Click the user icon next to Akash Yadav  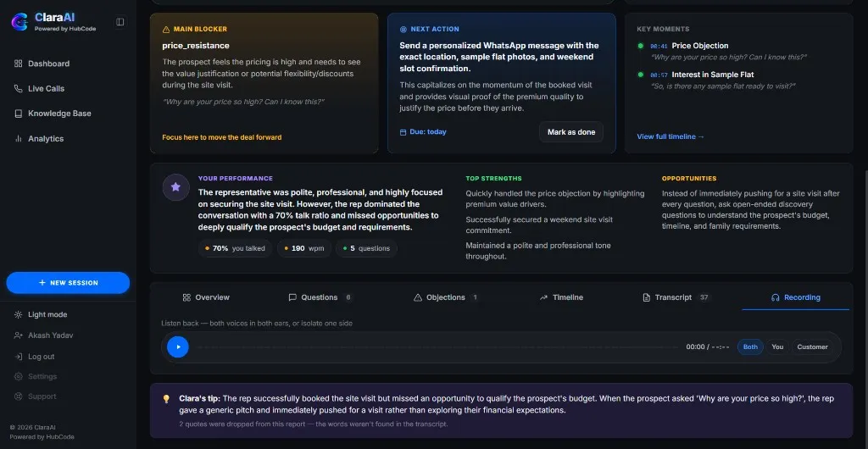19,335
